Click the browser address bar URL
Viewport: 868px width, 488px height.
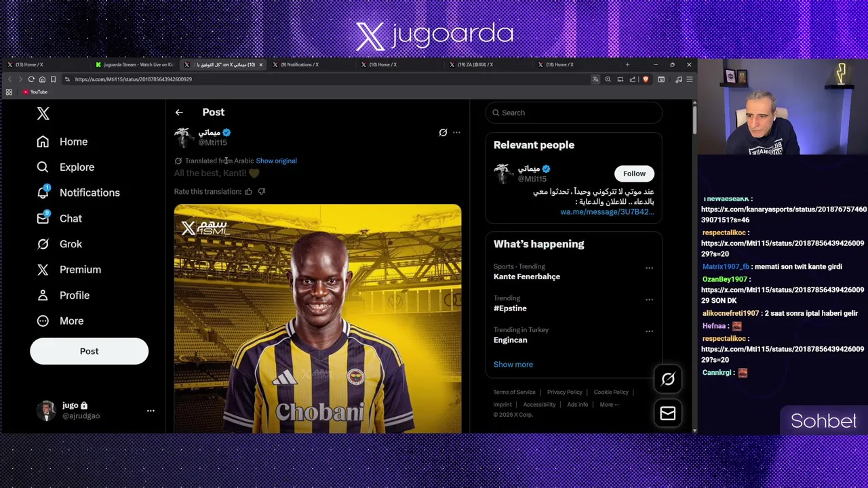click(x=134, y=79)
